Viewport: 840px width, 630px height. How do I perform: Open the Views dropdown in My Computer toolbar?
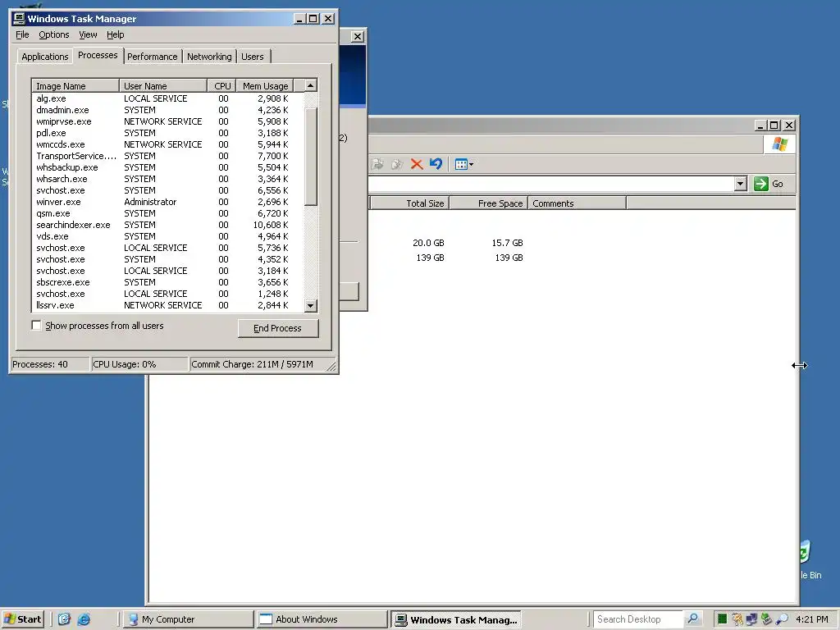coord(464,164)
